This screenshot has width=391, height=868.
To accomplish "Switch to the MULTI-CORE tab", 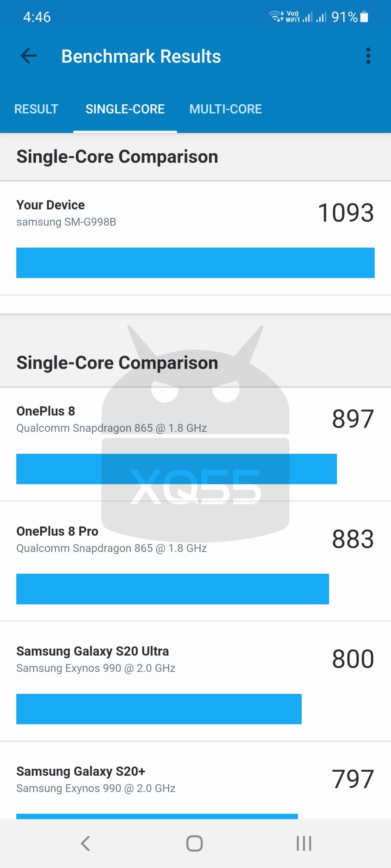I will click(225, 109).
